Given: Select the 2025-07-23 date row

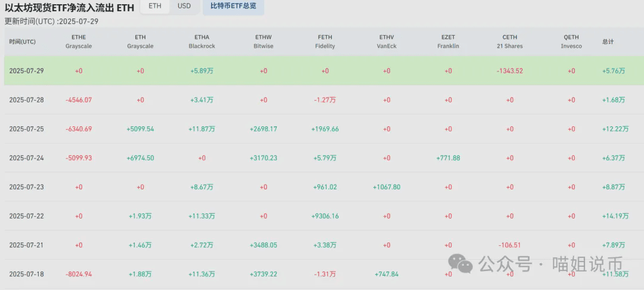Looking at the screenshot, I should [324, 187].
